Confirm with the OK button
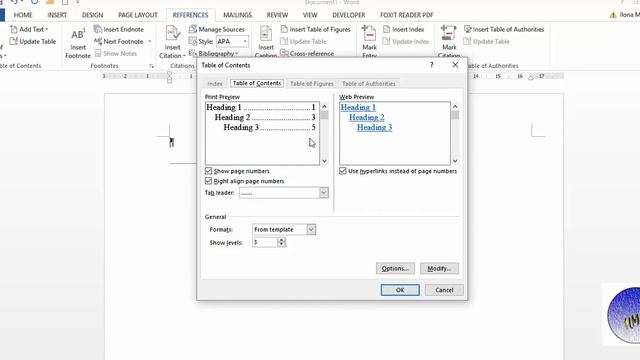The width and height of the screenshot is (640, 360). pos(400,290)
